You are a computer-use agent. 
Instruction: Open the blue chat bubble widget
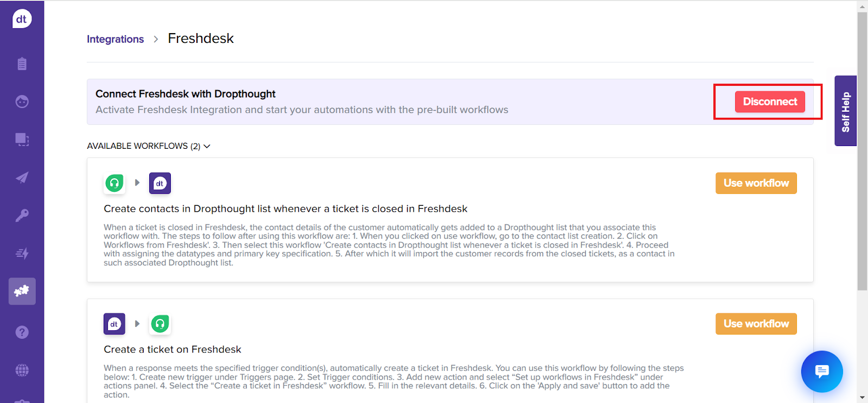[x=822, y=371]
